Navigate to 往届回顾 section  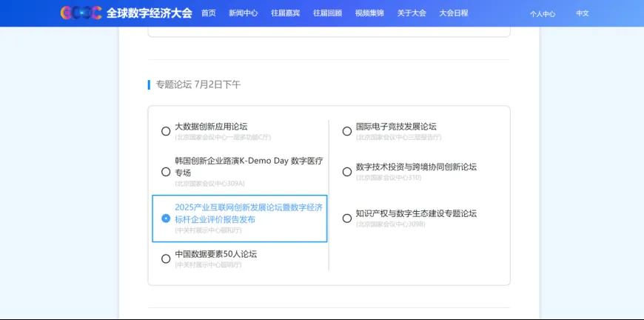tap(327, 13)
